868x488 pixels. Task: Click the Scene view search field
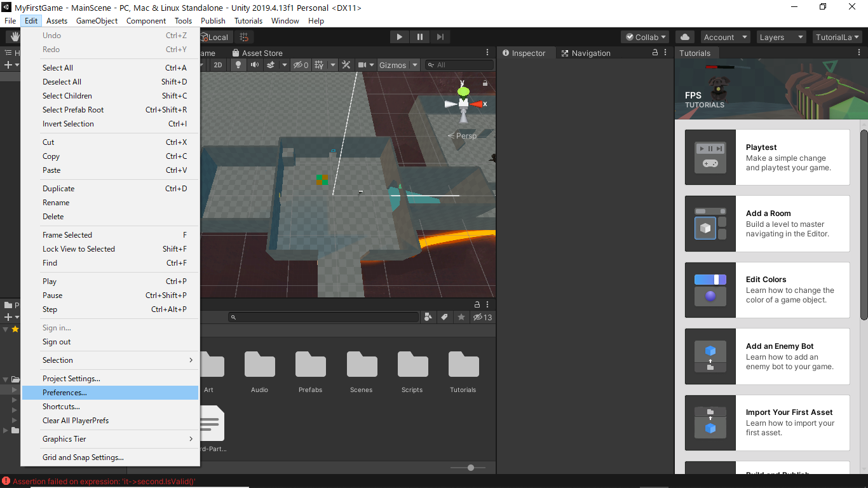[459, 65]
